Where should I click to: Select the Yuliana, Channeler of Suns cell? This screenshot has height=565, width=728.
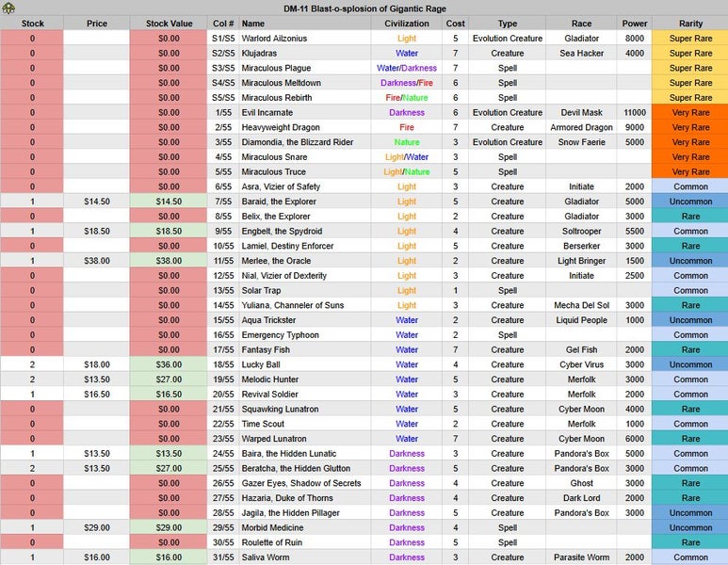click(x=305, y=305)
